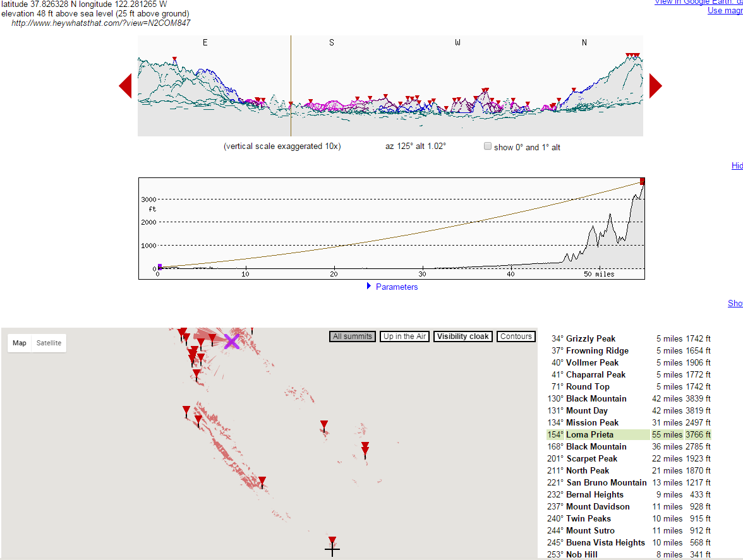Switch to the Satellite map view
Viewport: 743px width, 560px height.
pos(49,343)
